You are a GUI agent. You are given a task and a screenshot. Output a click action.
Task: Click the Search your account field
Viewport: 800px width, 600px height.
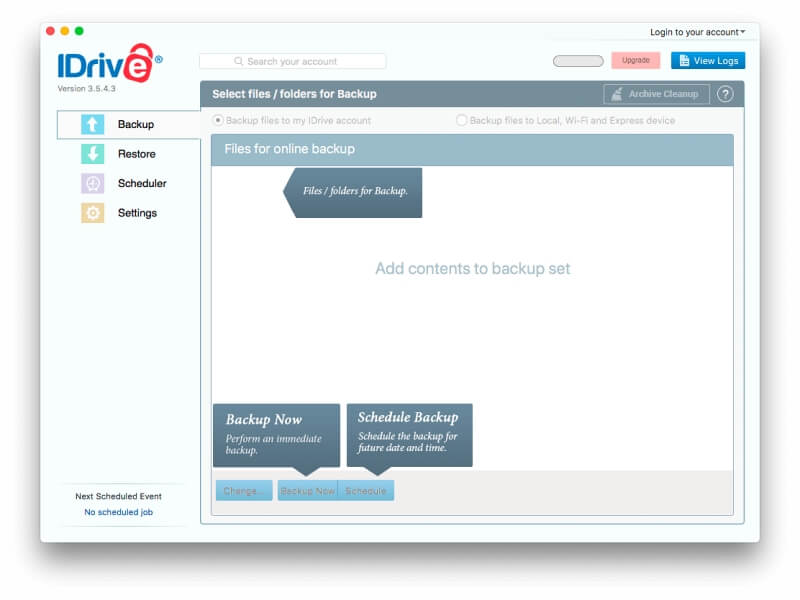pos(295,60)
